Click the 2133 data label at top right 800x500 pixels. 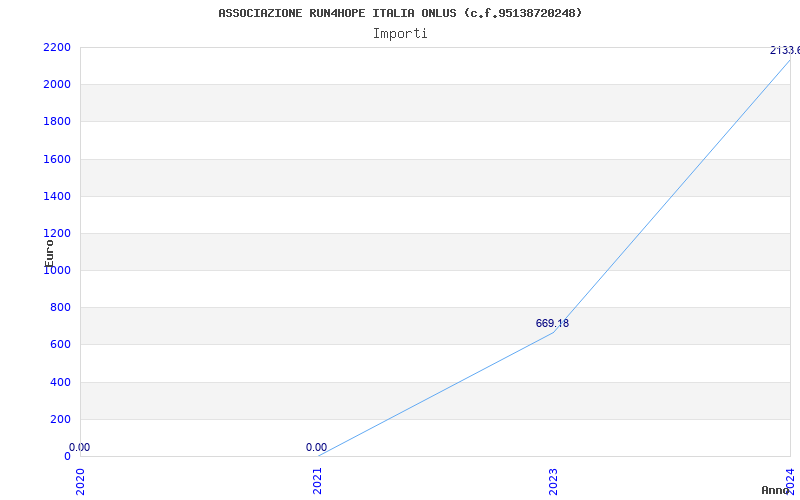785,51
